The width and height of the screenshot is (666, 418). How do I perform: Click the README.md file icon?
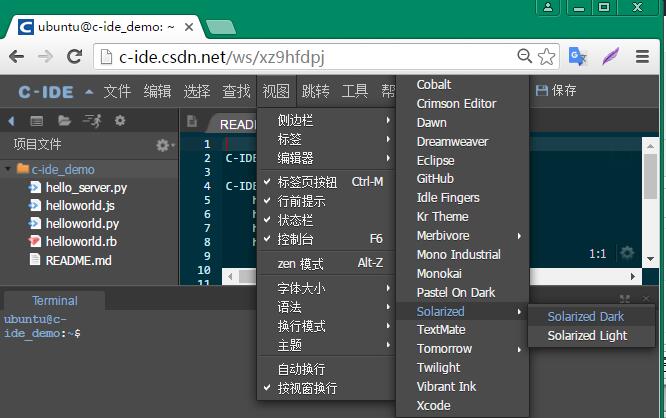(35, 260)
